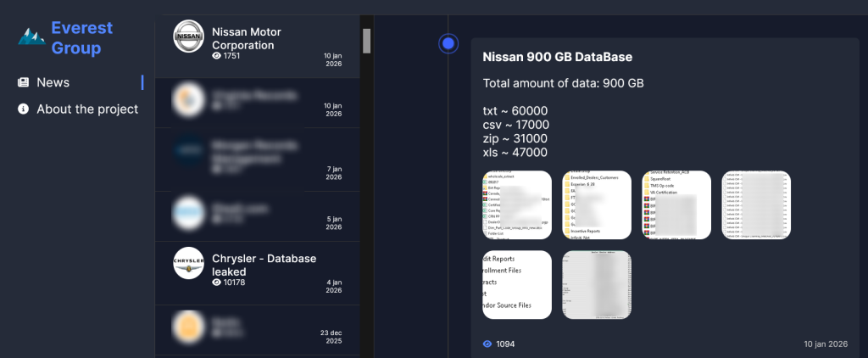Image resolution: width=868 pixels, height=358 pixels.
Task: Open the thumbnail showing Enrolled_Dealers_Customers folders
Action: tap(597, 205)
